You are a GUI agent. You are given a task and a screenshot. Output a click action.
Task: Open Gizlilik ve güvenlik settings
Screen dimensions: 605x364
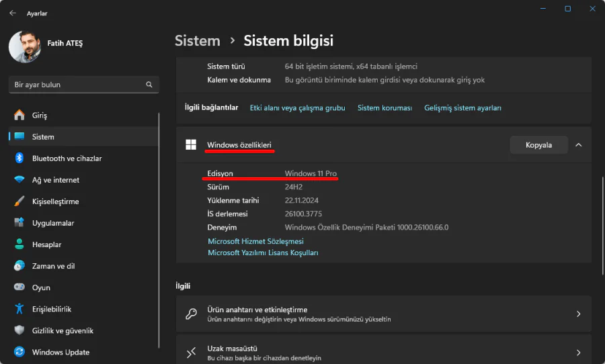tap(83, 331)
